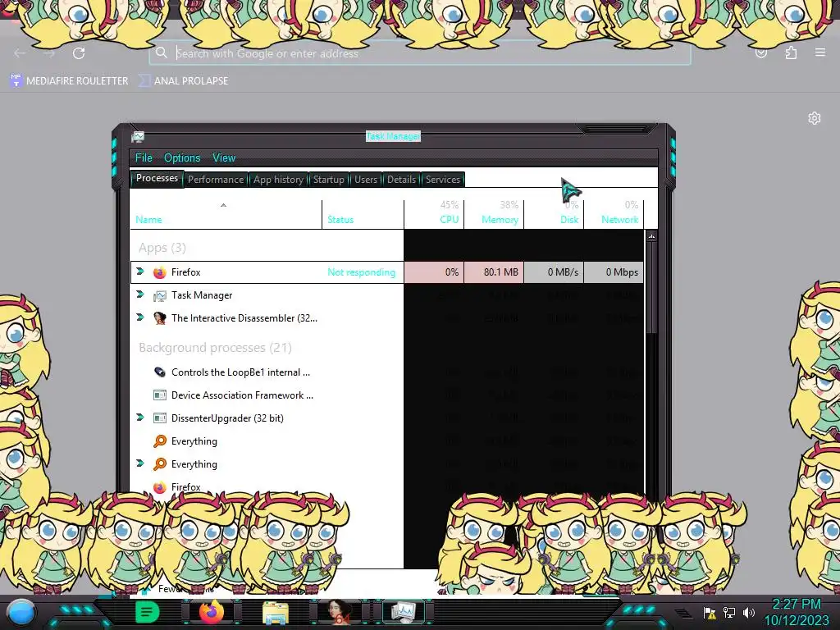840x630 pixels.
Task: Click the network tray icon
Action: (729, 612)
